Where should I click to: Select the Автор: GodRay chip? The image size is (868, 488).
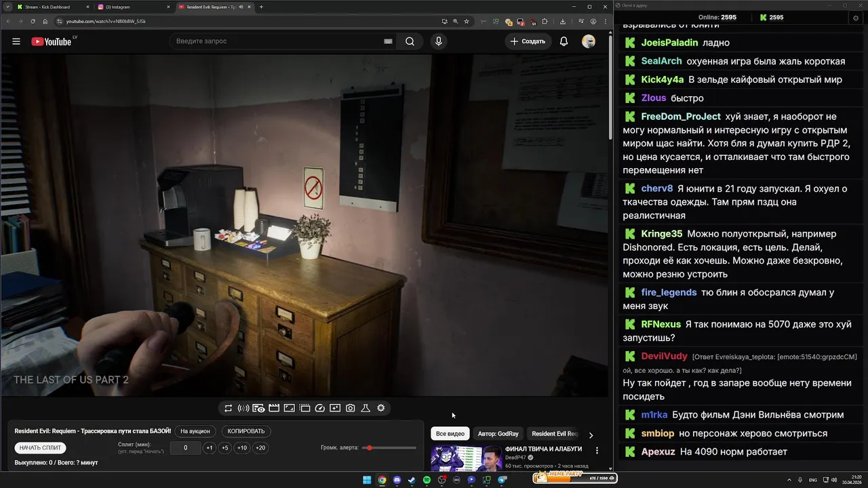pyautogui.click(x=498, y=434)
